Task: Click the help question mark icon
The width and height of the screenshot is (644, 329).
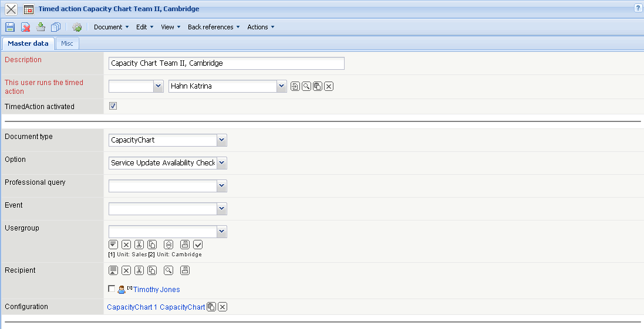Action: coord(638,8)
